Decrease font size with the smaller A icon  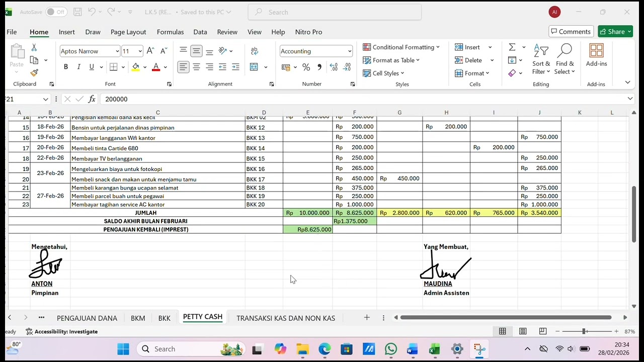[164, 51]
